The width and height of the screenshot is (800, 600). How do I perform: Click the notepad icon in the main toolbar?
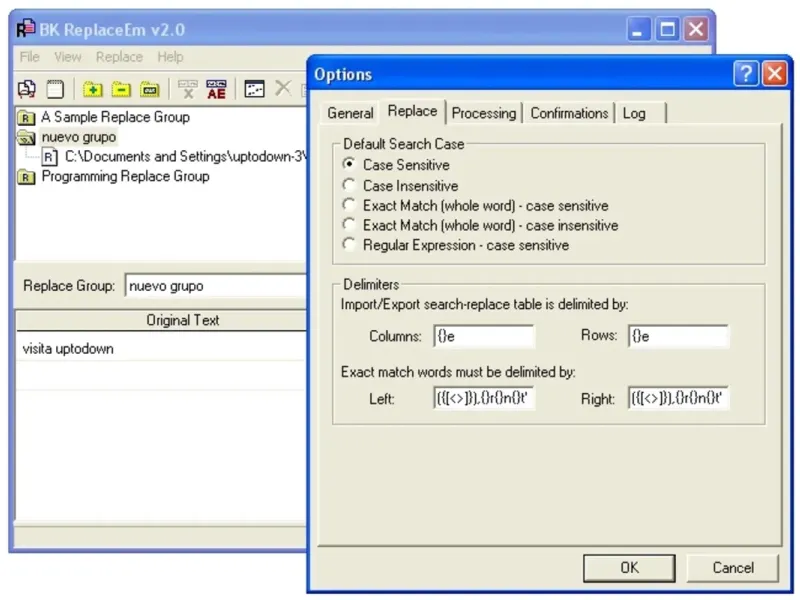pyautogui.click(x=55, y=89)
